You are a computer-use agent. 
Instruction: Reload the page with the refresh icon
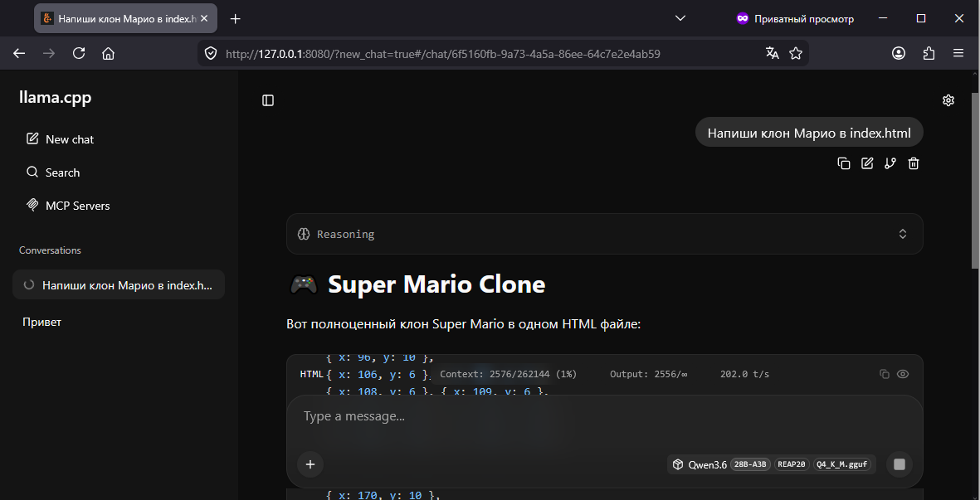tap(79, 54)
